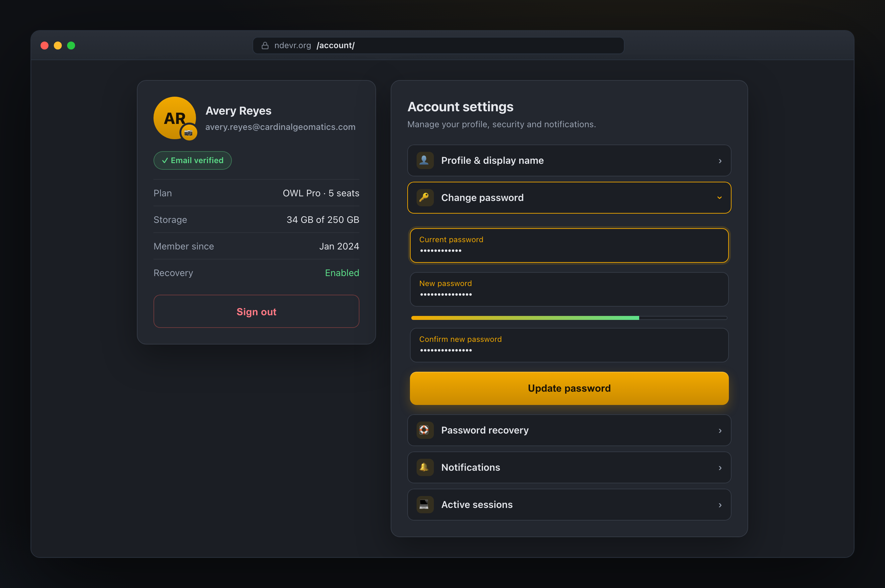Click the laptop icon for Active sessions
The height and width of the screenshot is (588, 885).
(x=425, y=504)
